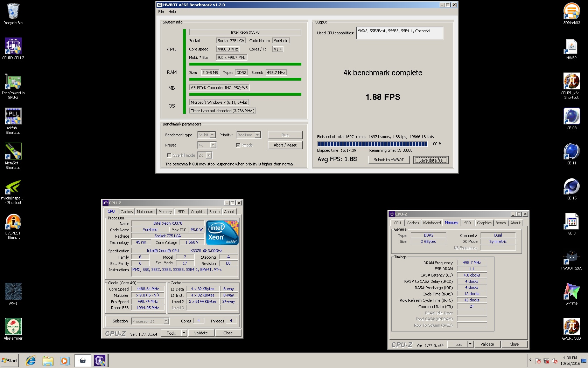
Task: Open About tab in Memory CPU-Z window
Action: point(515,223)
